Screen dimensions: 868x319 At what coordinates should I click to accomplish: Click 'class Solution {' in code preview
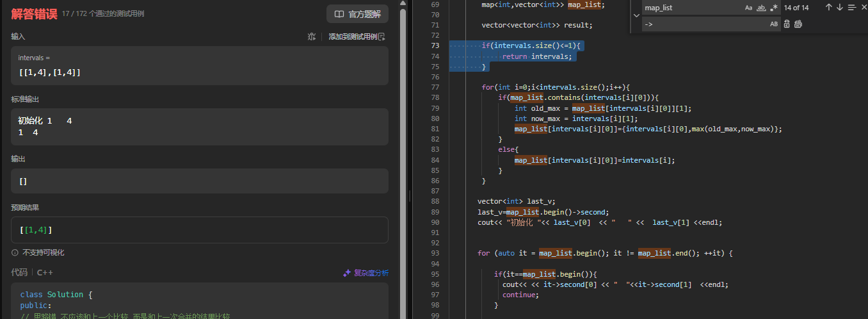pyautogui.click(x=56, y=295)
